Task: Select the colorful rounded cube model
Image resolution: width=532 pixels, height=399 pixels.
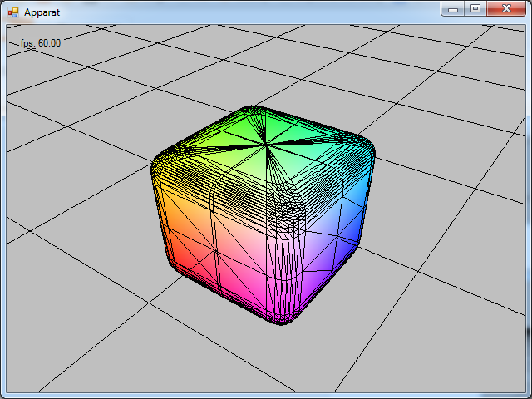Action: click(263, 215)
